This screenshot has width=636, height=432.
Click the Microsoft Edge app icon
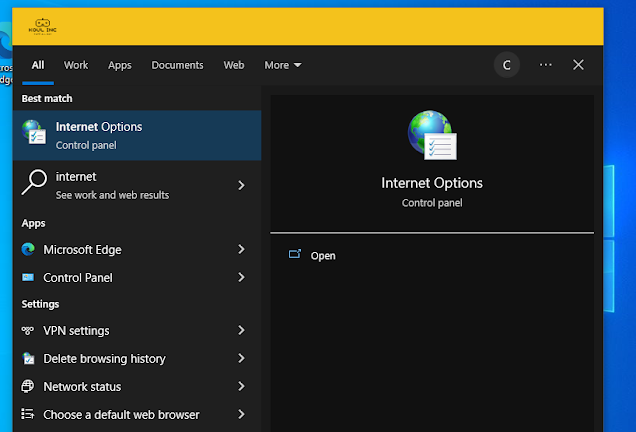28,249
